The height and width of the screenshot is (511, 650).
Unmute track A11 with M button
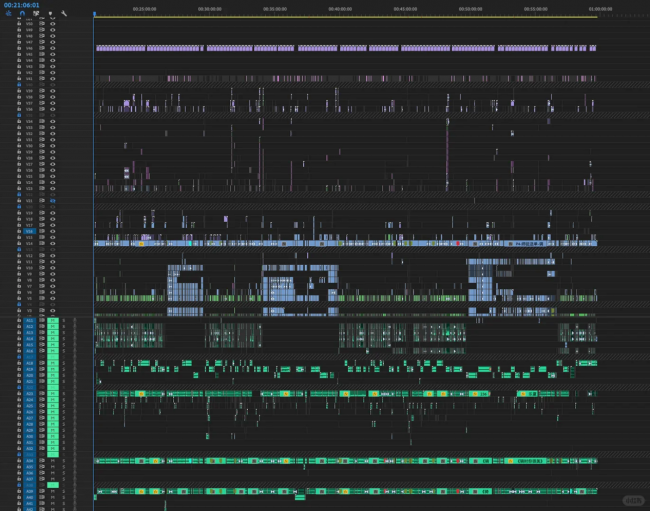(x=53, y=321)
